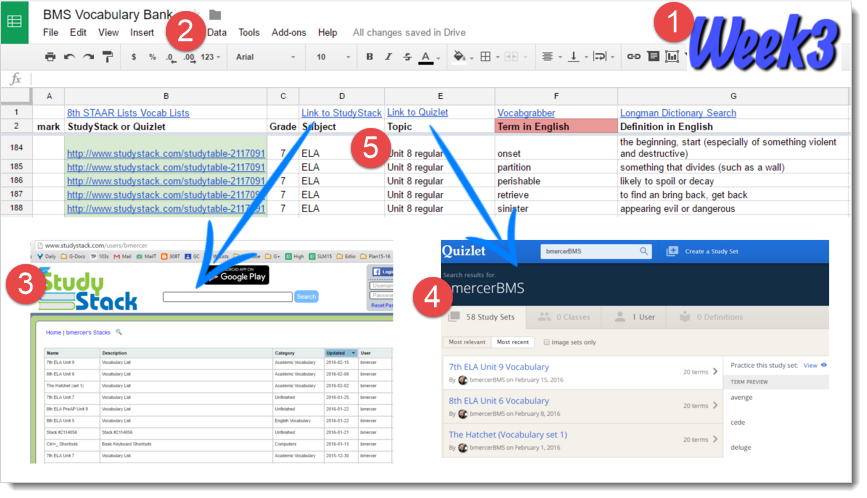This screenshot has height=498, width=867.
Task: Increase decimal places
Action: pyautogui.click(x=190, y=57)
